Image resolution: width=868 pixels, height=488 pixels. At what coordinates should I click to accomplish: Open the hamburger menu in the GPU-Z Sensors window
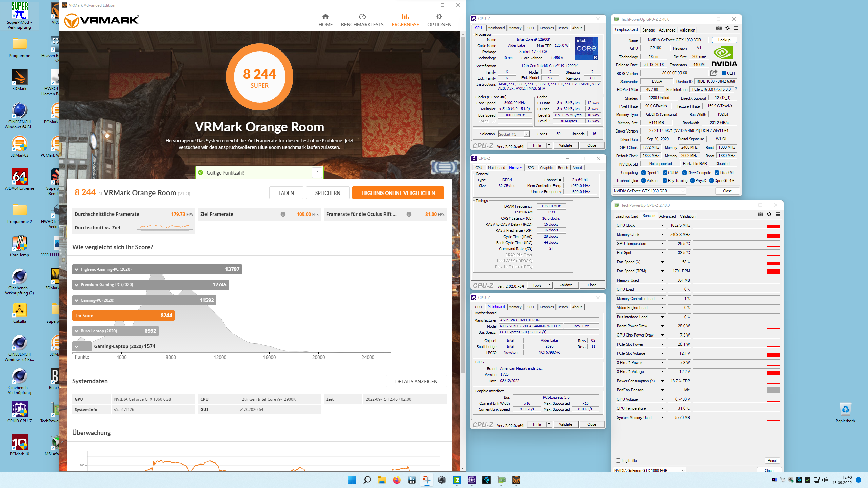point(778,214)
